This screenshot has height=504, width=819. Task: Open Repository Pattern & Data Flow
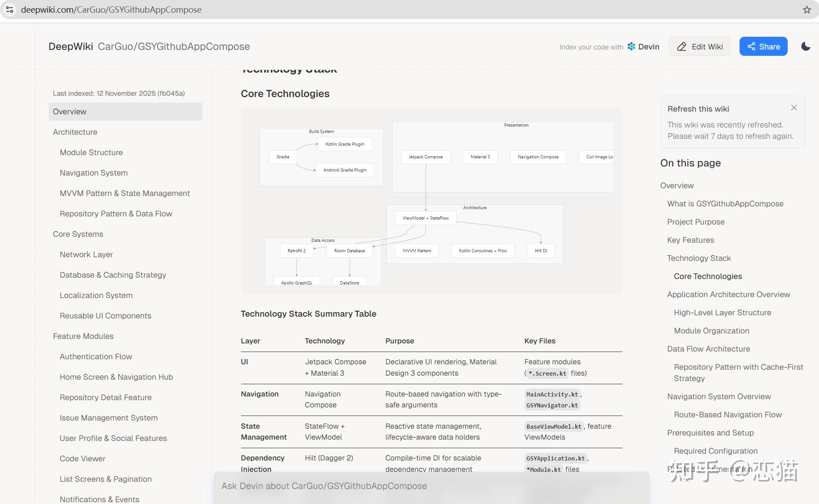pyautogui.click(x=116, y=214)
